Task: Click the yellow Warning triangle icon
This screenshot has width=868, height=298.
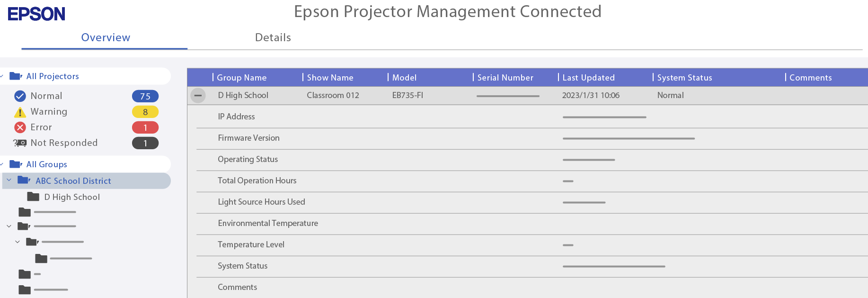Action: [20, 112]
